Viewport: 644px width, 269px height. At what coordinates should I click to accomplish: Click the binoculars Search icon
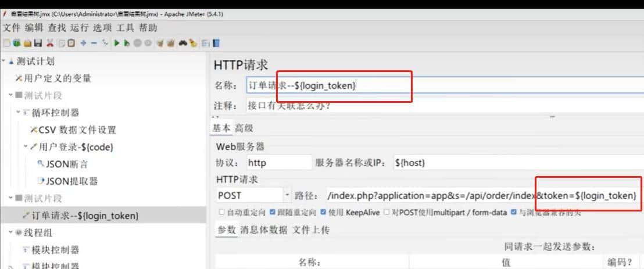pyautogui.click(x=183, y=43)
